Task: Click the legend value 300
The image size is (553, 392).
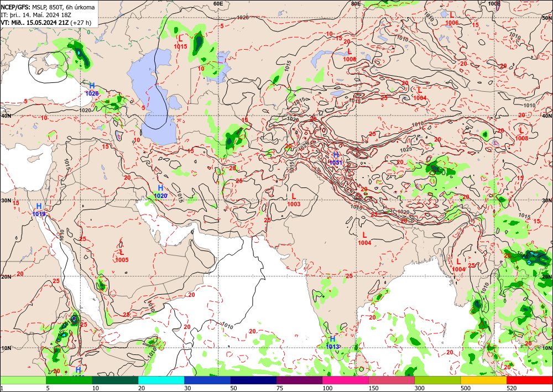Action: (x=420, y=389)
